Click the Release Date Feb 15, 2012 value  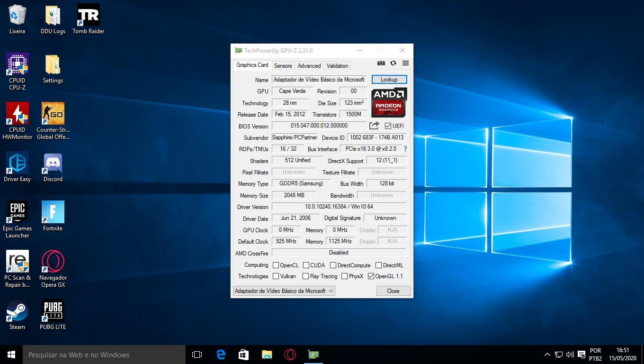point(290,114)
